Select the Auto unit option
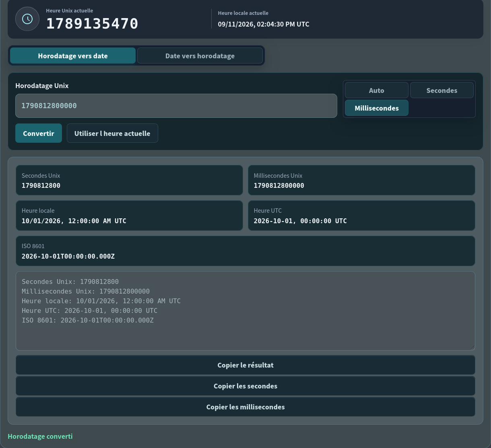Image resolution: width=491 pixels, height=448 pixels. coord(377,90)
